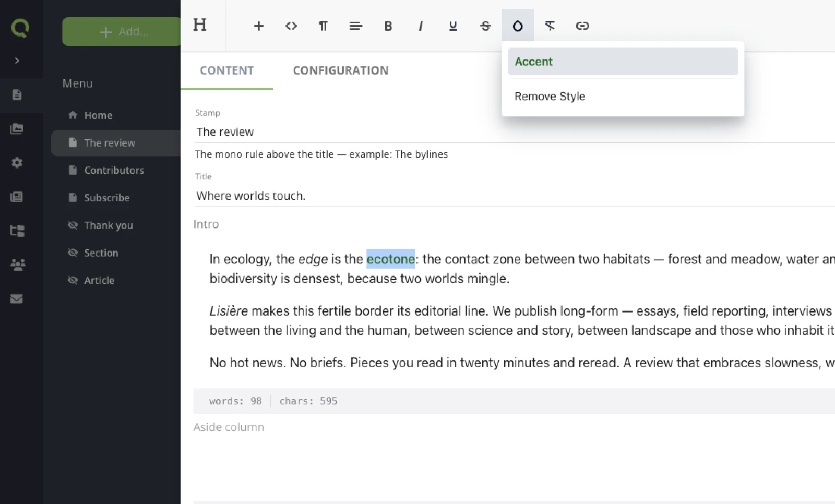Click the plus insert icon in toolbar
This screenshot has width=835, height=504.
click(259, 26)
